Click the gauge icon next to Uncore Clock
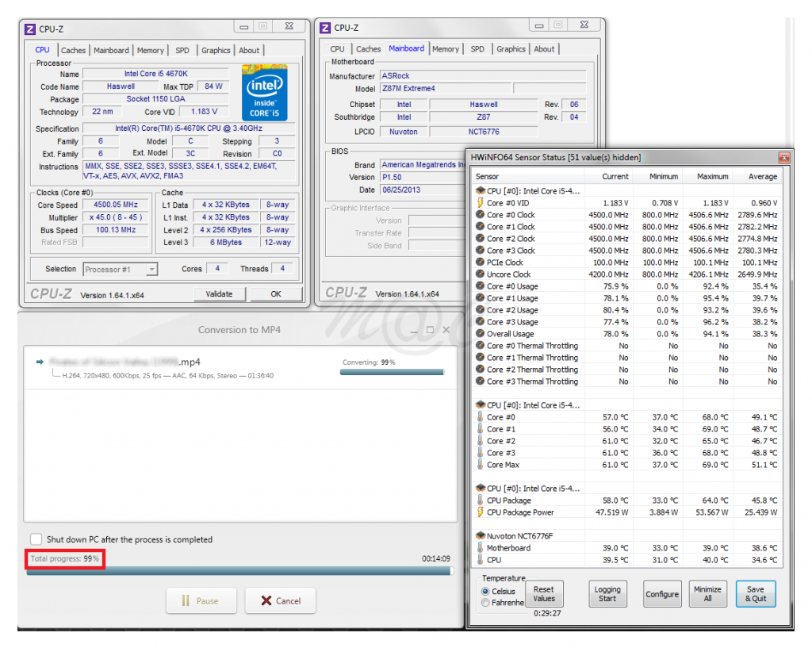 pyautogui.click(x=480, y=274)
